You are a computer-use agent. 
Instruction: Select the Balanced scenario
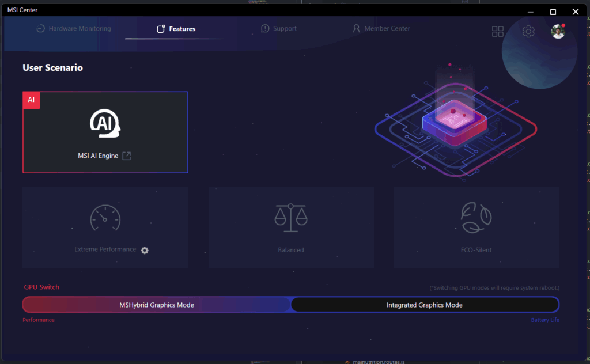coord(291,227)
